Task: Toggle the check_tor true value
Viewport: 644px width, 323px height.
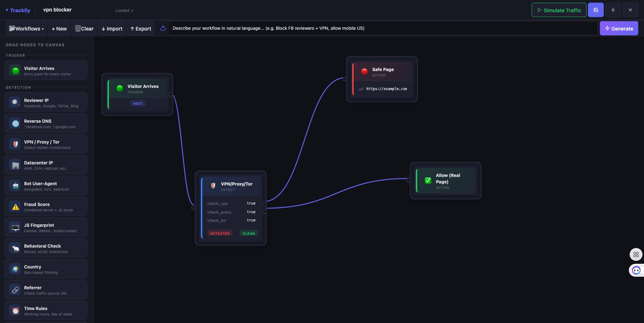Action: click(251, 220)
